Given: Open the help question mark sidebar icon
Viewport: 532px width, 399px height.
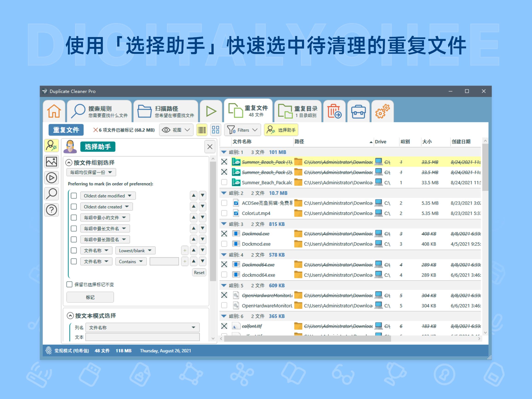Looking at the screenshot, I should pos(51,210).
